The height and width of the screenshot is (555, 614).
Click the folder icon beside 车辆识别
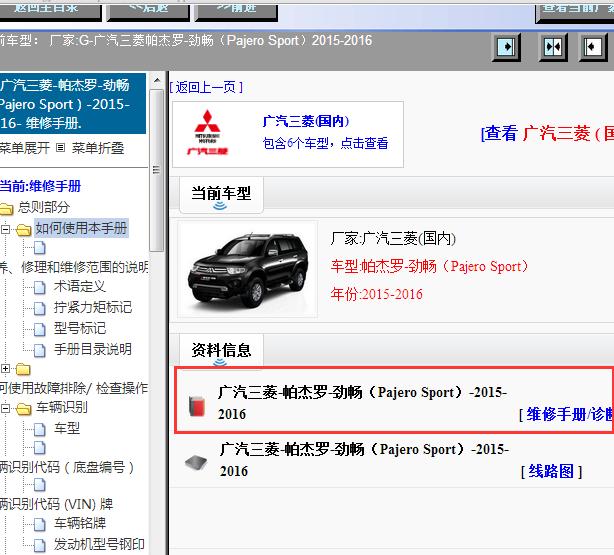tap(23, 409)
